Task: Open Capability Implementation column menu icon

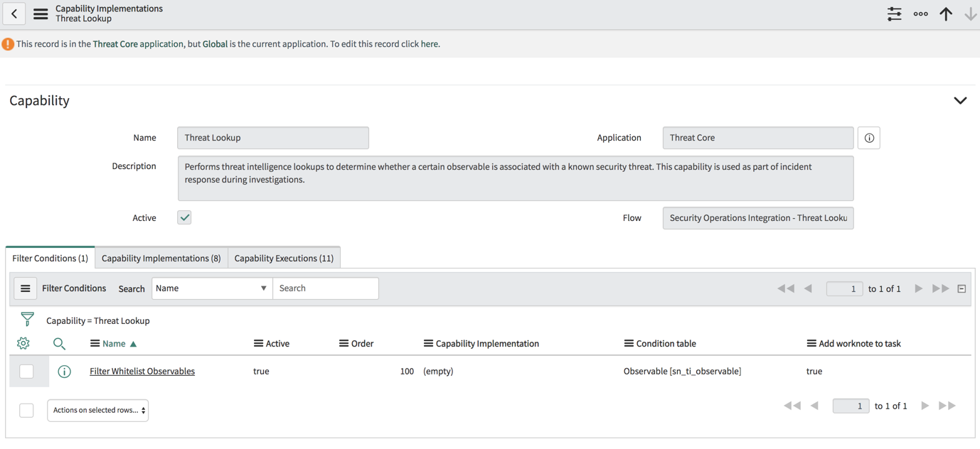Action: point(428,344)
